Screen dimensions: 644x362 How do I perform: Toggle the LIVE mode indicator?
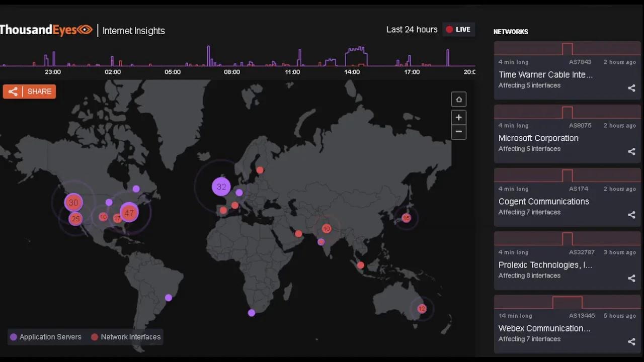[458, 30]
